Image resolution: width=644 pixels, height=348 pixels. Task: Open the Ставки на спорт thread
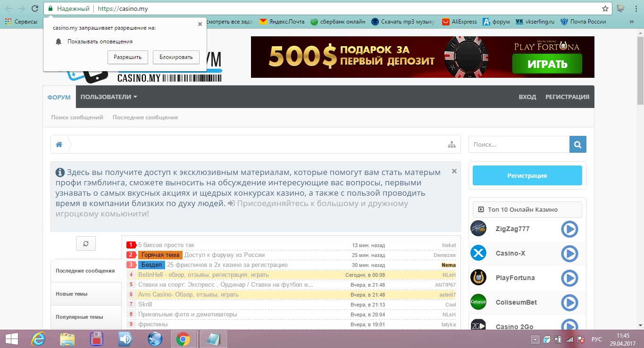[226, 285]
